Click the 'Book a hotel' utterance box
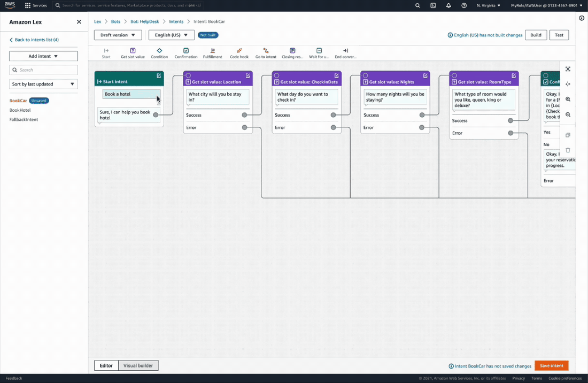588x383 pixels. click(131, 94)
